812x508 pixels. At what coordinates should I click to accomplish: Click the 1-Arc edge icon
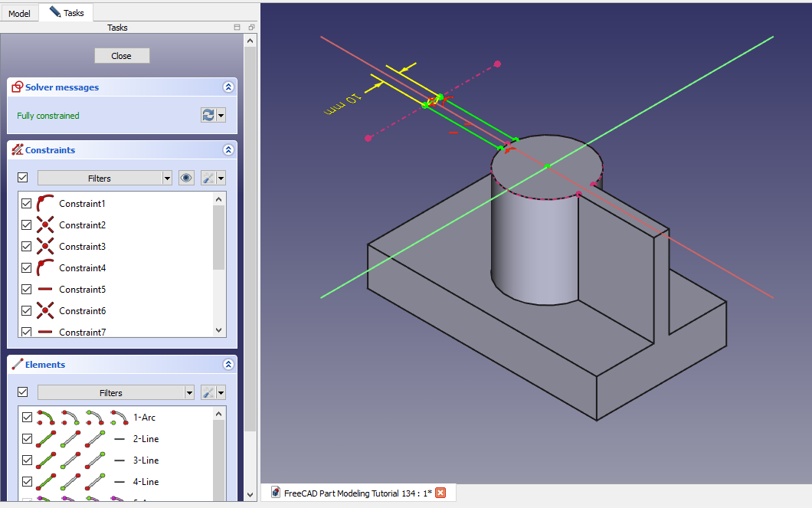[45, 418]
